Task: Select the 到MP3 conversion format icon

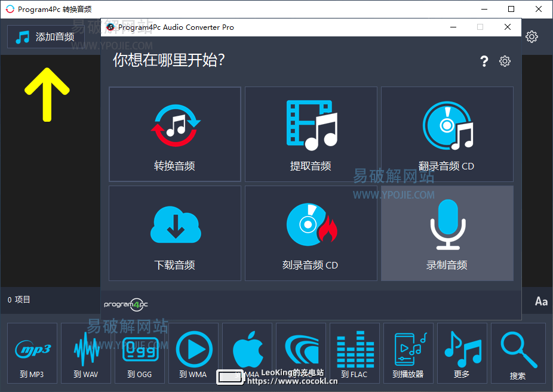Action: [x=32, y=353]
